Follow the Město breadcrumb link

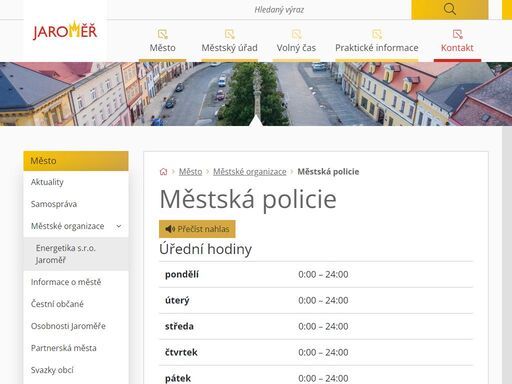[190, 172]
